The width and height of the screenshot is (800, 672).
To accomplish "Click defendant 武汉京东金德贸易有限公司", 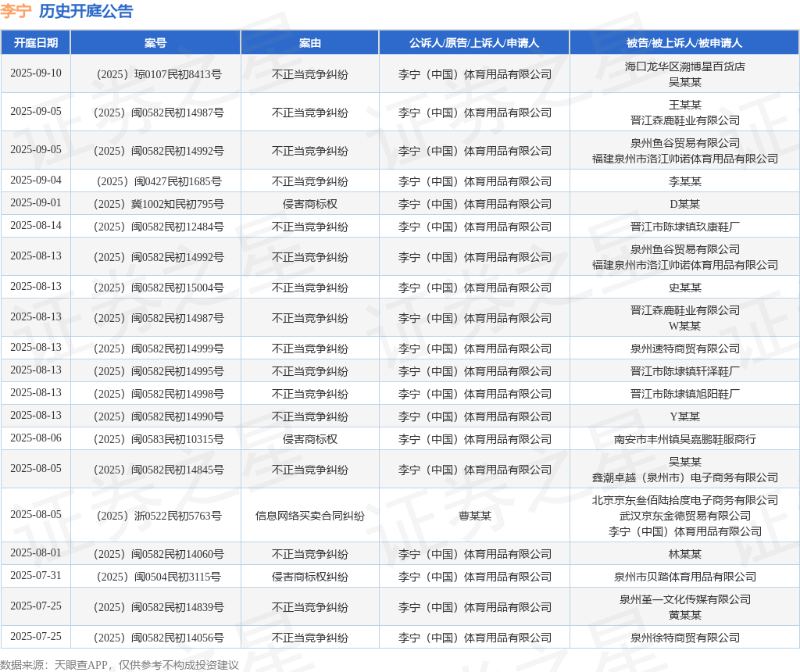I will 684,516.
